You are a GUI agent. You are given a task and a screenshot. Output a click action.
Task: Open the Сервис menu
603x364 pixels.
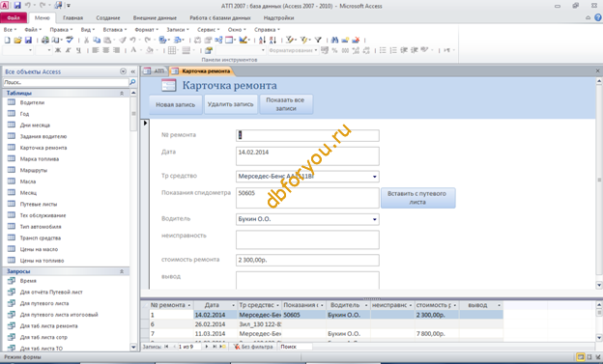click(x=208, y=30)
